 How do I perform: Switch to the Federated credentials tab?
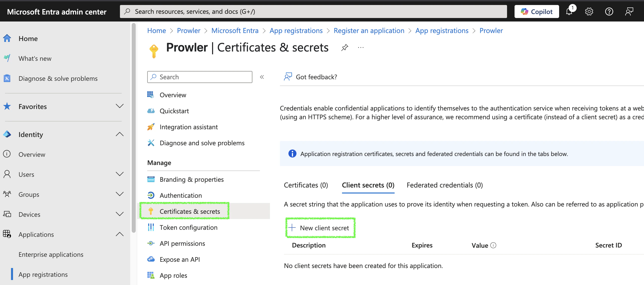pyautogui.click(x=444, y=185)
